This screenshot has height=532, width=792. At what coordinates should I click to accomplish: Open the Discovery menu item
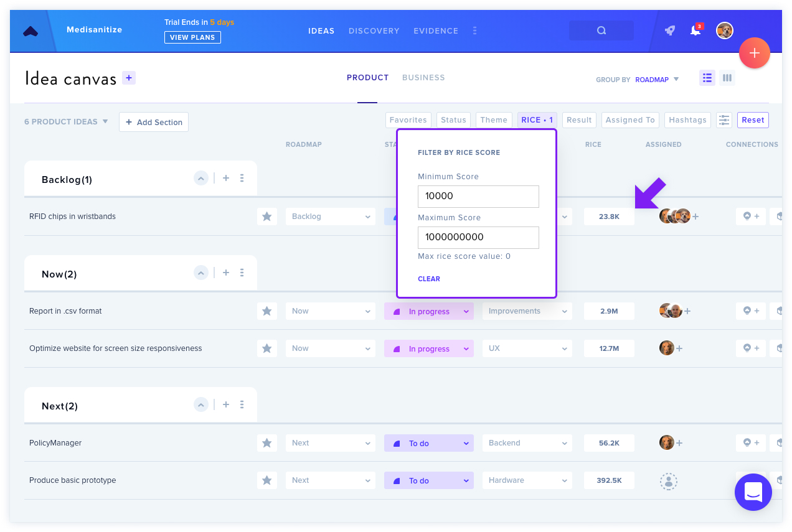[x=374, y=30]
